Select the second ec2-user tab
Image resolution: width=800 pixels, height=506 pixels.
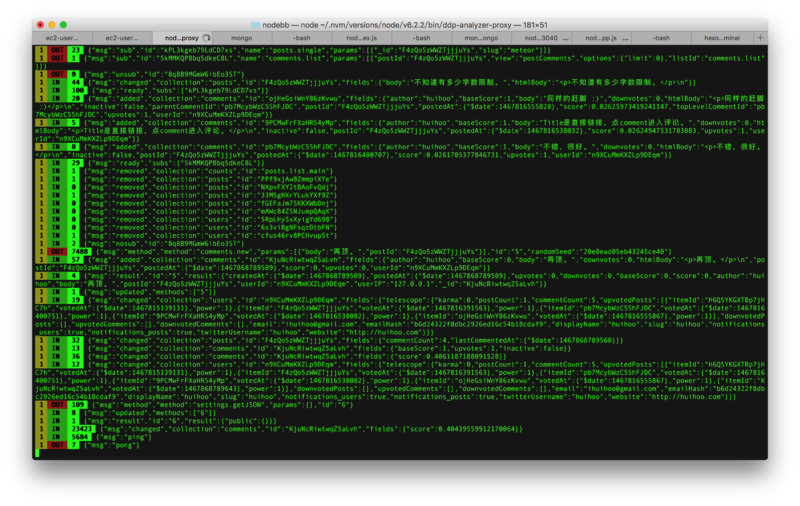122,37
